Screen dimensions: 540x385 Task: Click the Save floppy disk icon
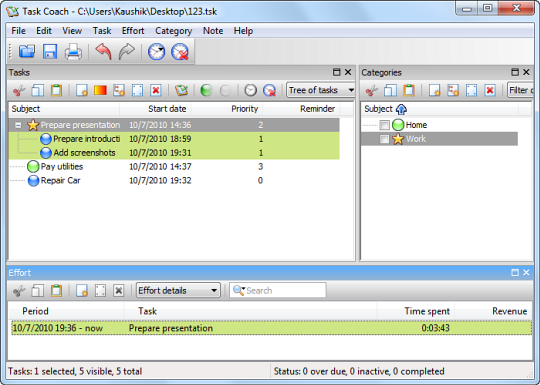50,52
